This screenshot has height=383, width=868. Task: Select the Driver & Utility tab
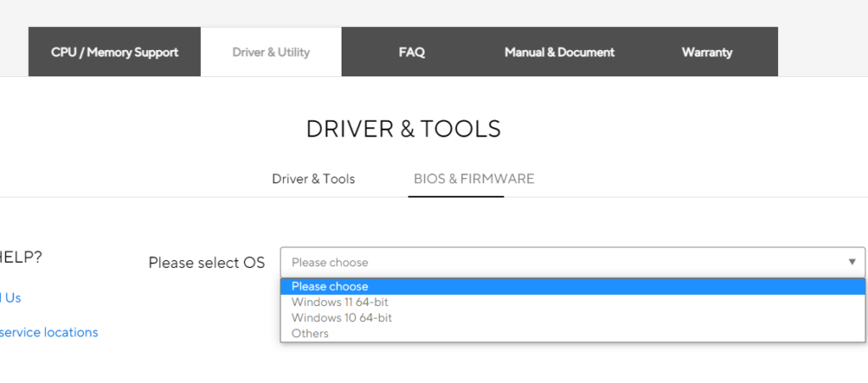point(271,52)
